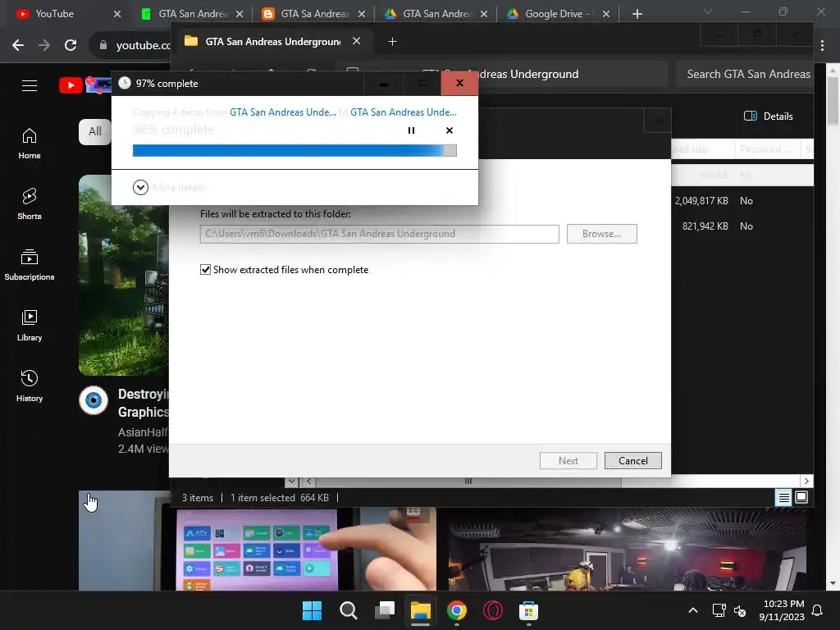Image resolution: width=840 pixels, height=630 pixels.
Task: Click the 821,942 KB size cell
Action: coord(705,226)
